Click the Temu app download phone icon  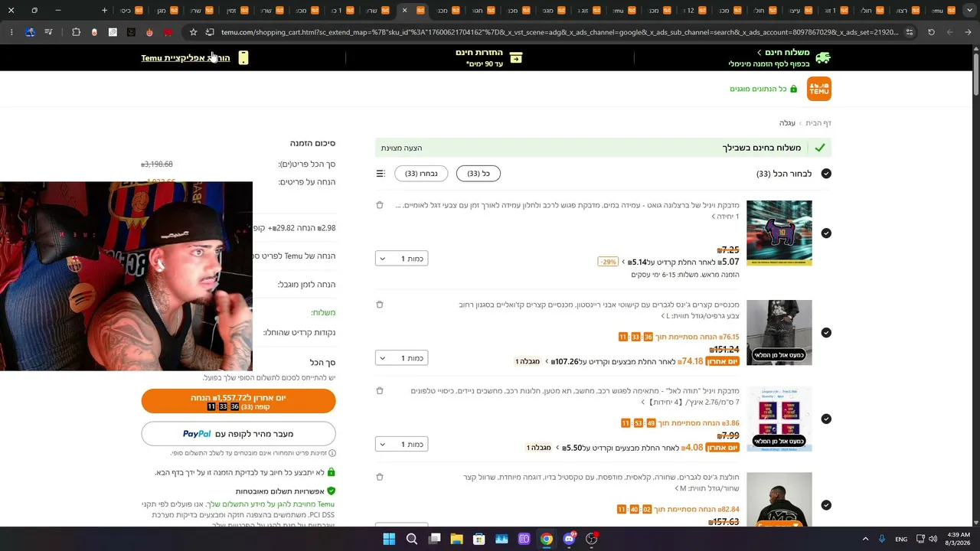(243, 58)
